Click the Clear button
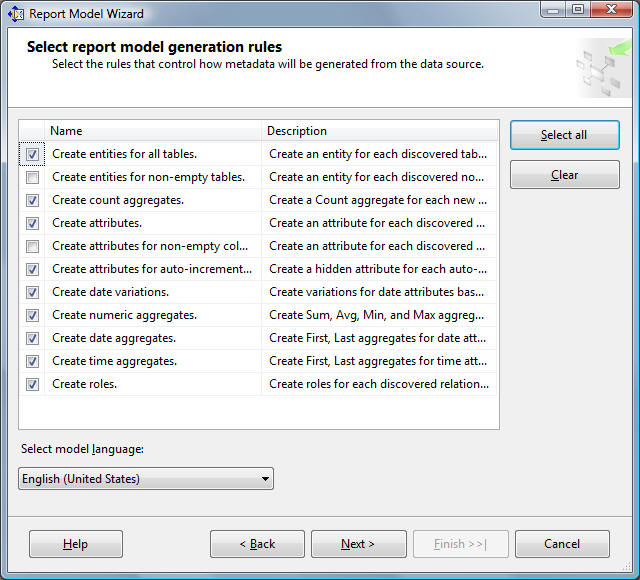Screen dimensions: 640x580 pos(564,175)
